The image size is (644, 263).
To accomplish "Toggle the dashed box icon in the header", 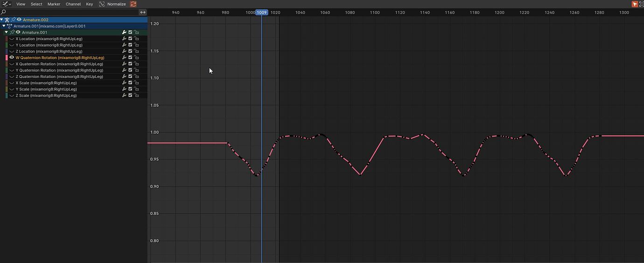I will point(642,4).
